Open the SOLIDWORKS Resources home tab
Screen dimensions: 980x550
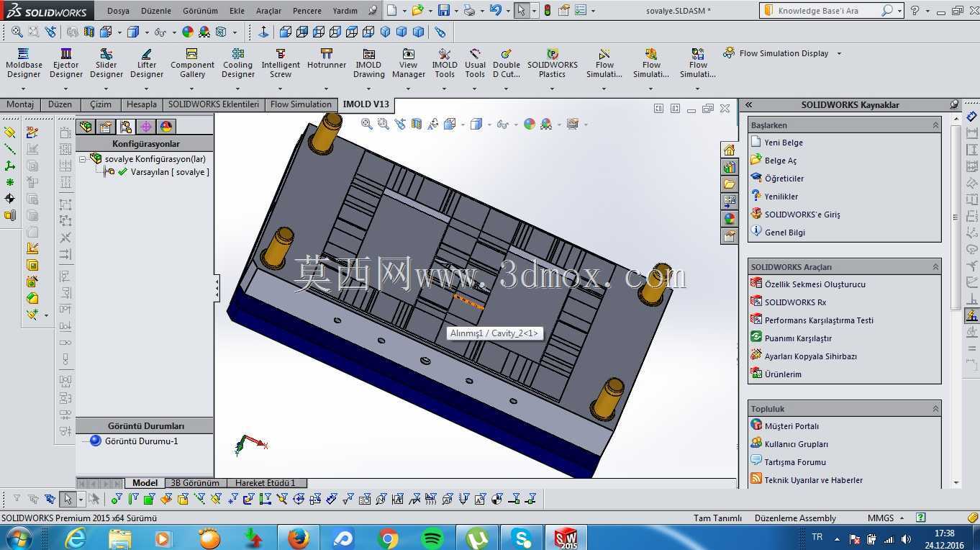(x=730, y=150)
